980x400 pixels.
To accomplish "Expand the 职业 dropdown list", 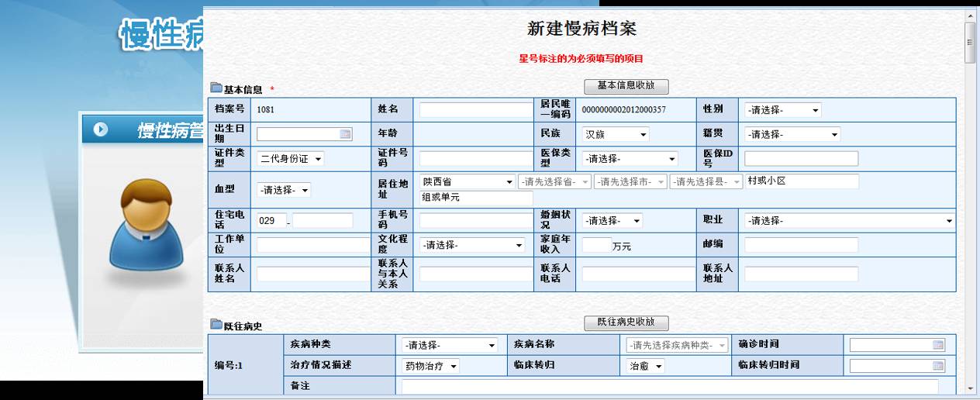I will click(x=849, y=221).
